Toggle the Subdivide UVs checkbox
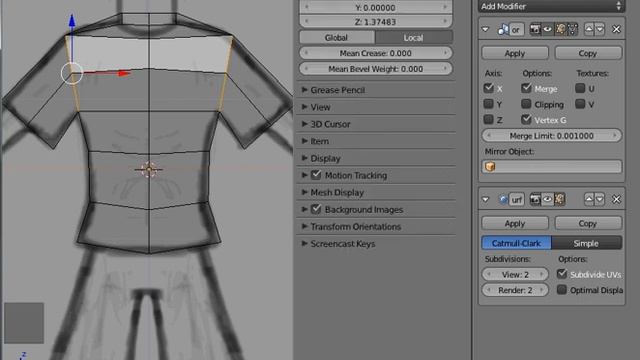 tap(562, 274)
